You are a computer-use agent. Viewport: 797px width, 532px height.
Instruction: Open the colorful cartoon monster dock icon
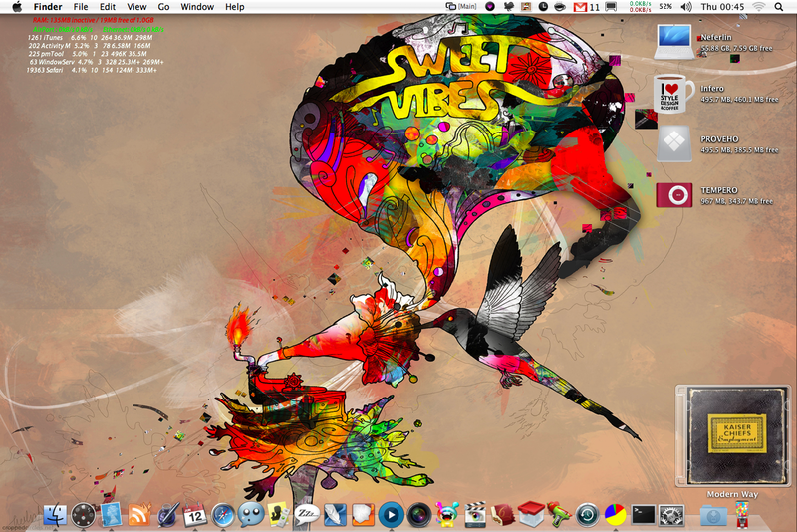click(x=447, y=515)
